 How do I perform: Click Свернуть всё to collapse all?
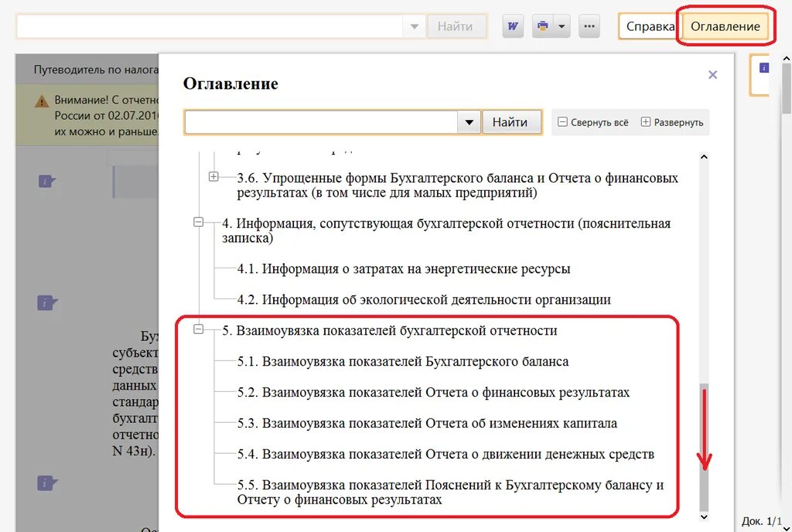click(x=593, y=122)
